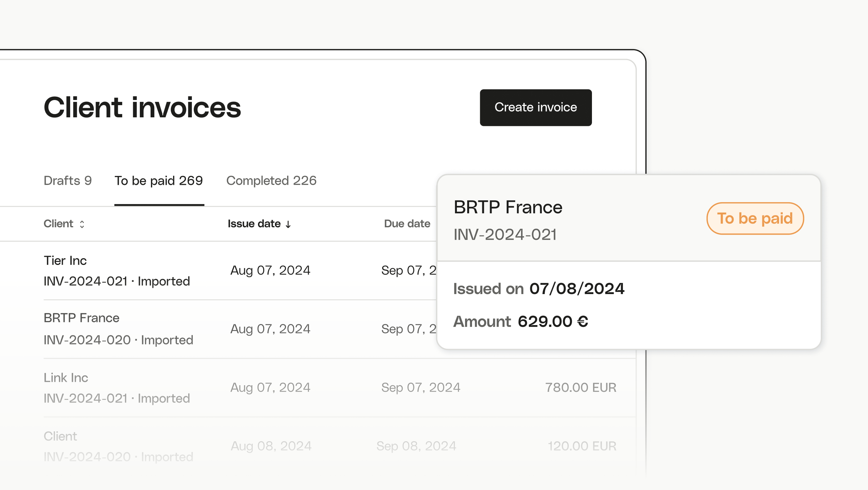Click the Client invoices page heading
Screen dimensions: 868x490
pyautogui.click(x=142, y=107)
